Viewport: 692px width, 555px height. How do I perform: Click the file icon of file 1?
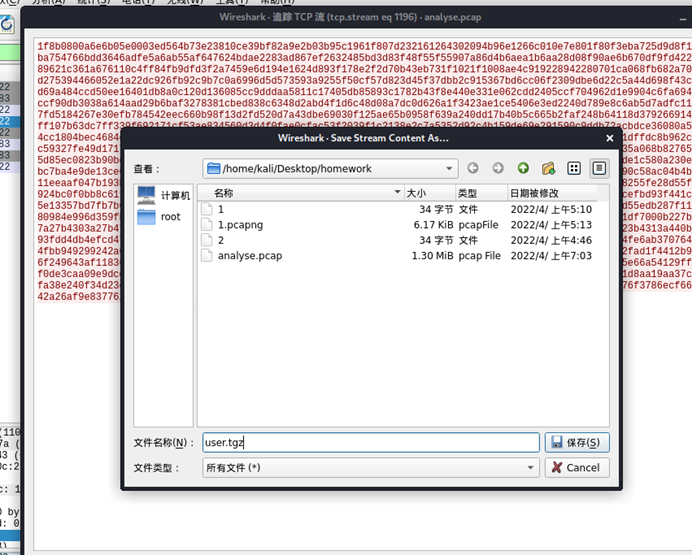pos(207,209)
